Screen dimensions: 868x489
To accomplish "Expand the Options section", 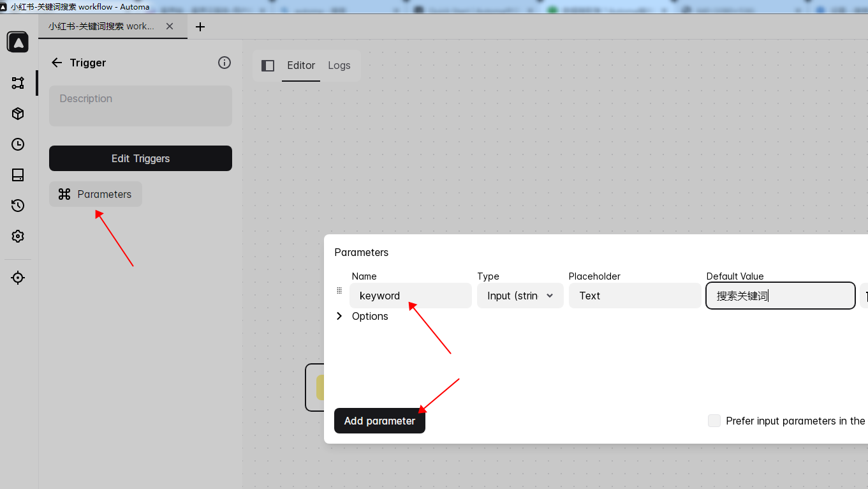I will [x=362, y=316].
